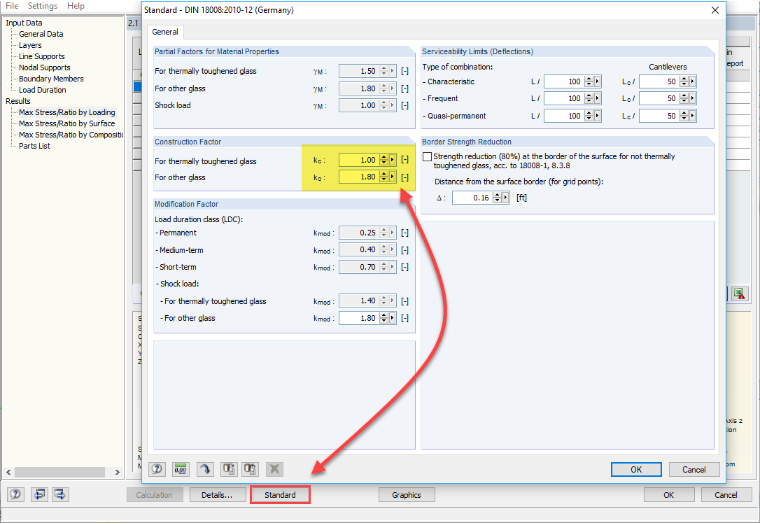760x524 pixels.
Task: Open arrow menu for Characteristic L/ limit
Action: [x=598, y=81]
